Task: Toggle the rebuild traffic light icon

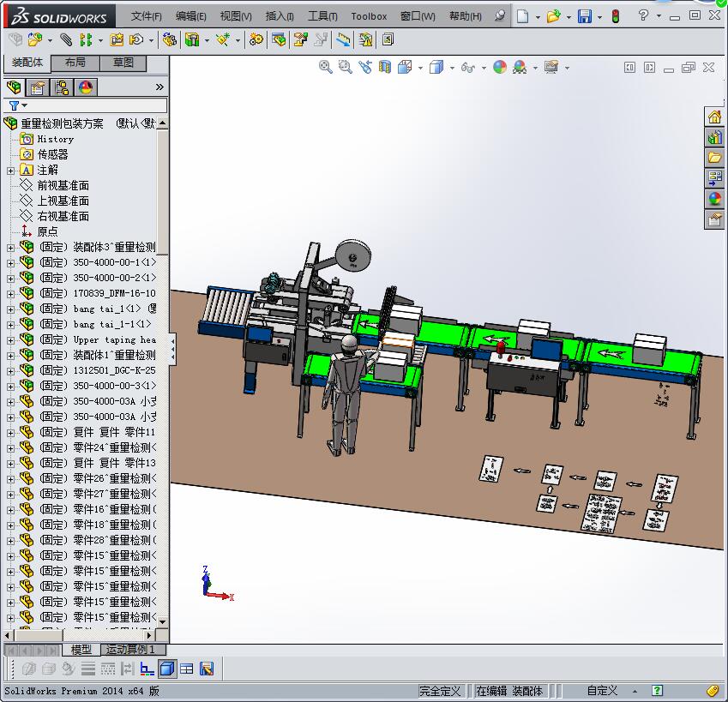Action: (615, 16)
